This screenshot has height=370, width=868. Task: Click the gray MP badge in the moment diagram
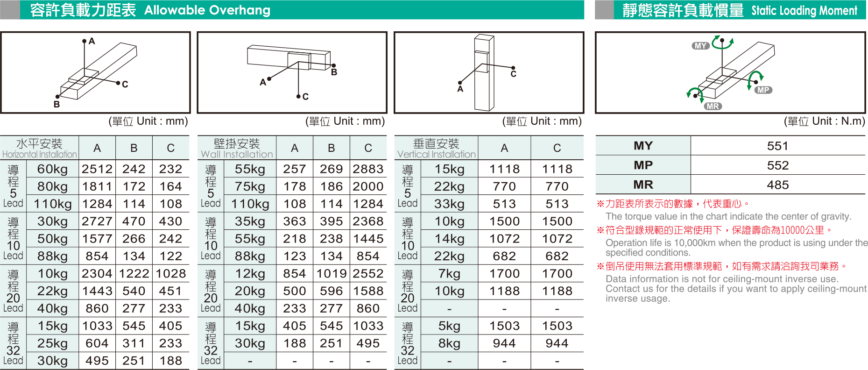(763, 90)
